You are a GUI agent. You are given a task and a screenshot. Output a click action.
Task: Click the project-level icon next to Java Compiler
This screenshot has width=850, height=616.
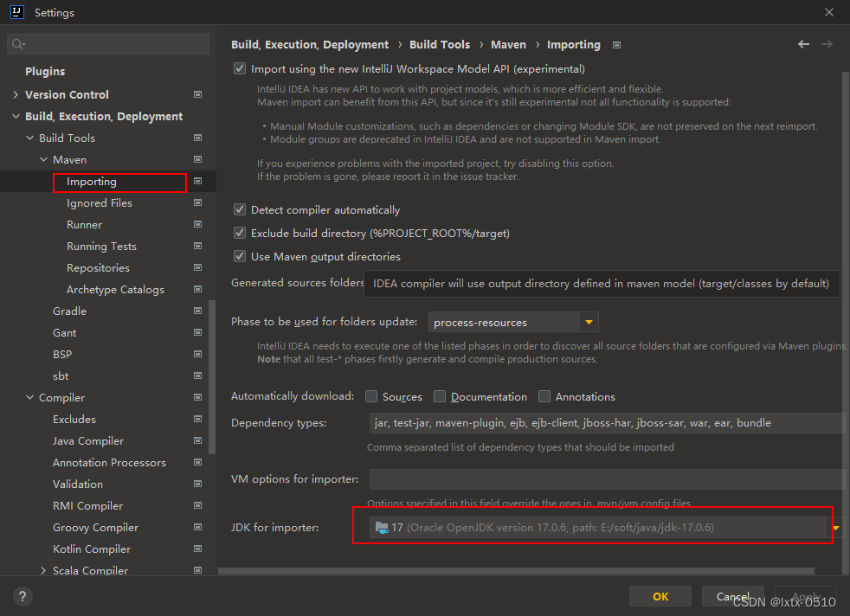tap(198, 441)
